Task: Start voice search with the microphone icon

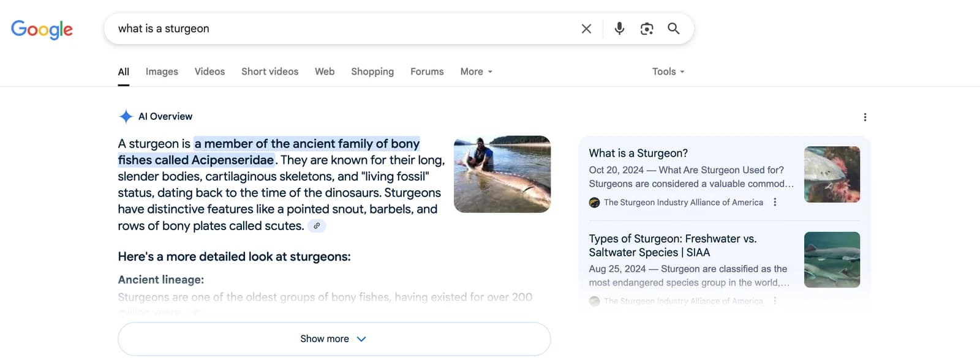Action: (x=619, y=29)
